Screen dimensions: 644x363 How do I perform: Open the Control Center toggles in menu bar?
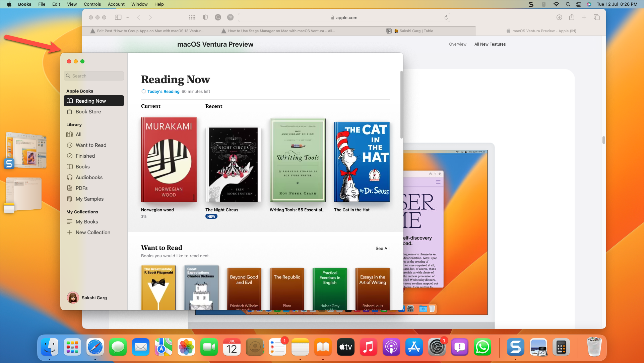(x=579, y=4)
